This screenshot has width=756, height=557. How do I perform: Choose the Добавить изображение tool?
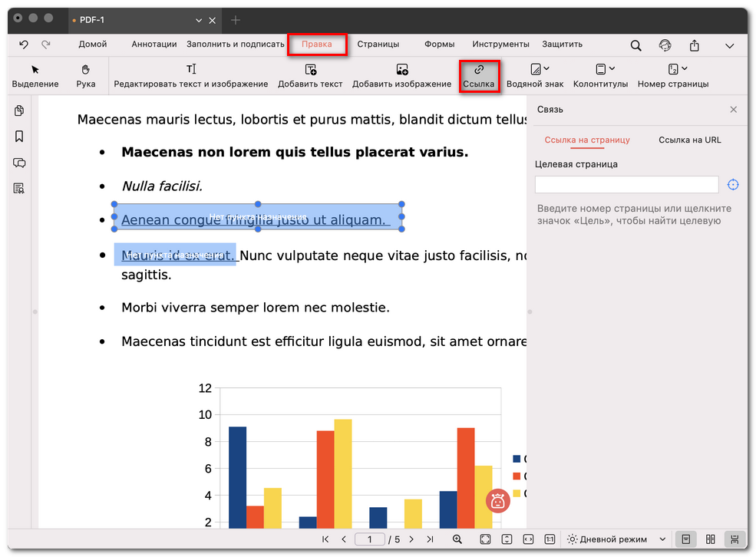(401, 76)
